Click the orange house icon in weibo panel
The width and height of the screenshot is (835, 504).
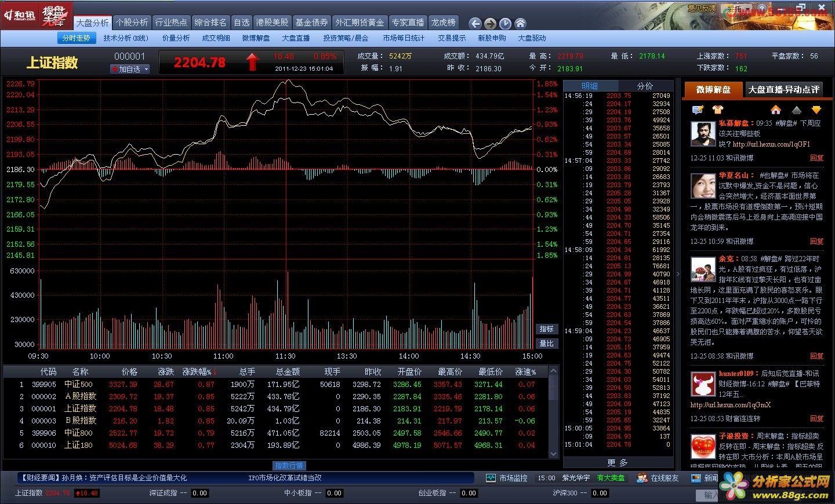[776, 109]
